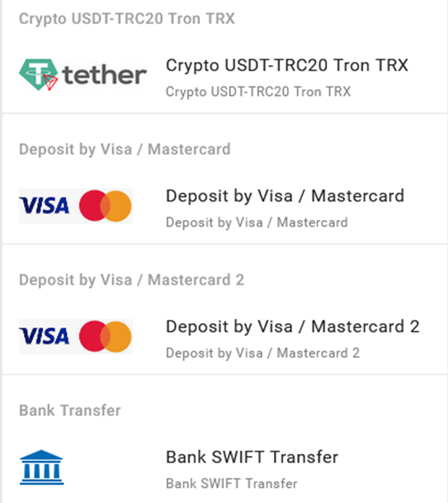Click the small subtitle under the Crypto USDT-TRC20 title
448x503 pixels.
pyautogui.click(x=258, y=91)
